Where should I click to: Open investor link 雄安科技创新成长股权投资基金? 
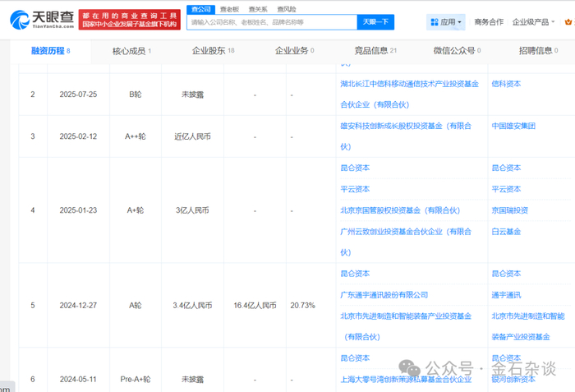(x=406, y=126)
